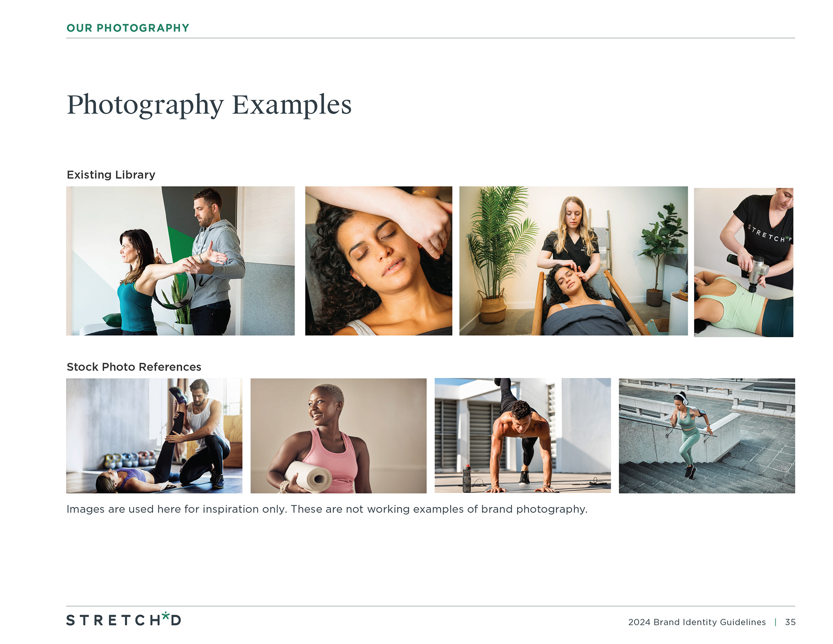Click the OUR PHOTOGRAPHY section header

click(128, 28)
